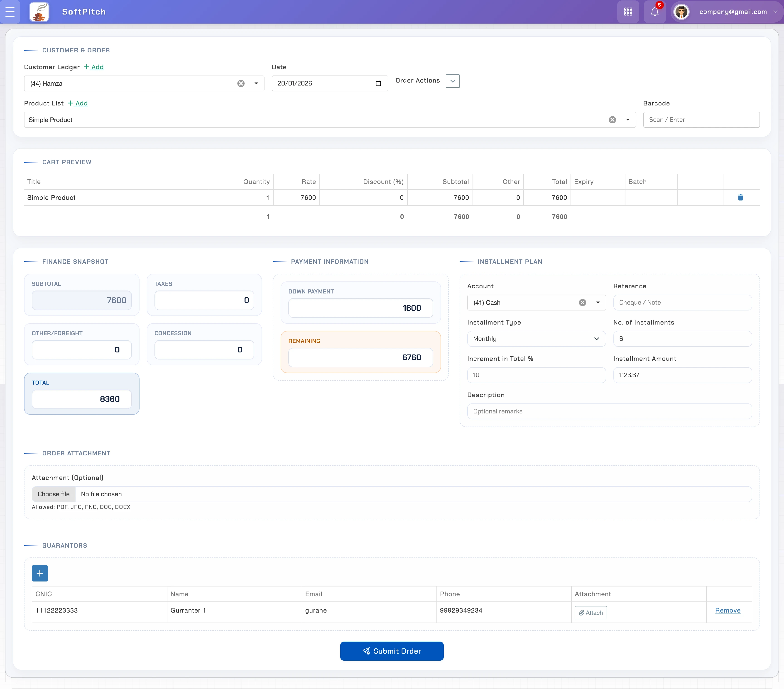784x689 pixels.
Task: Open the date picker calendar icon
Action: point(378,84)
